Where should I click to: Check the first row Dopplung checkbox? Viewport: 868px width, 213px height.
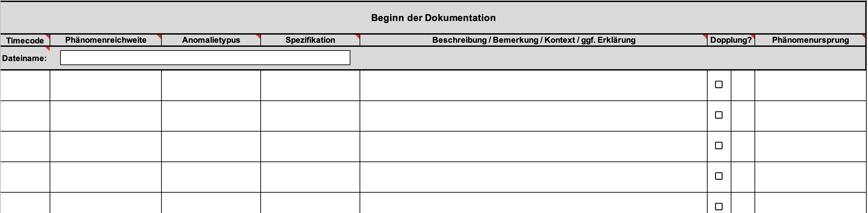click(719, 84)
